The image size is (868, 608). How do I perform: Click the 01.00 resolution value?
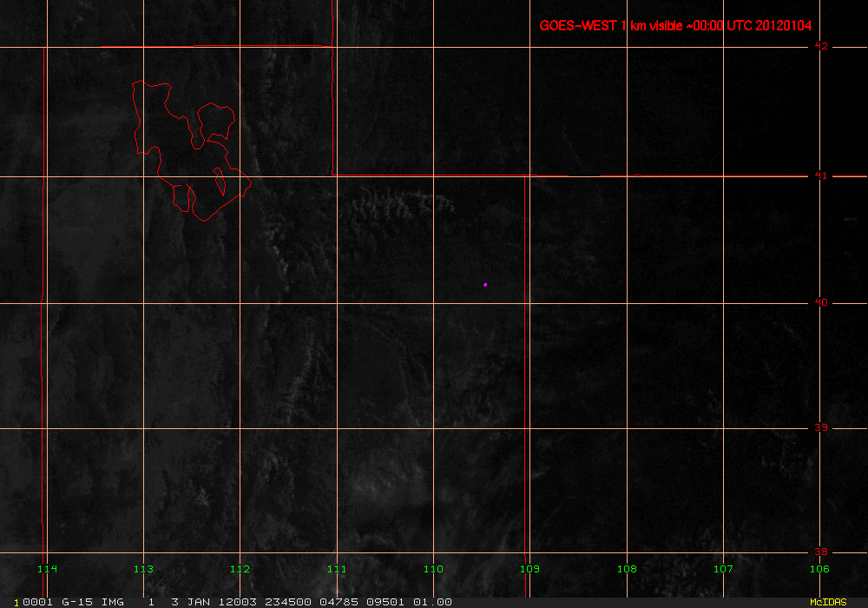pos(433,602)
